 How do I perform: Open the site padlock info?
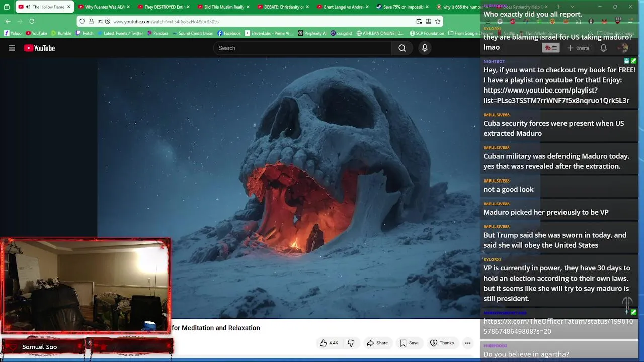click(91, 21)
